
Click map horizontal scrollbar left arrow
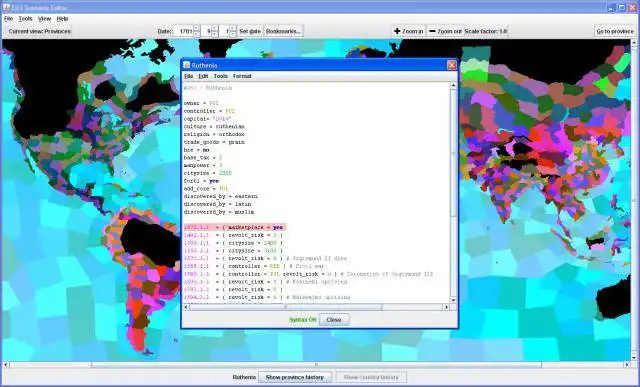5,365
